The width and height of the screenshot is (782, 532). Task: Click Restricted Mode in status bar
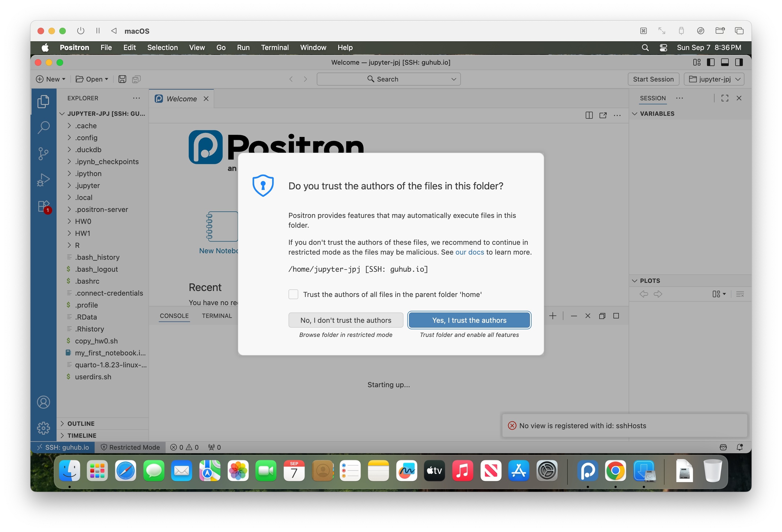(130, 447)
